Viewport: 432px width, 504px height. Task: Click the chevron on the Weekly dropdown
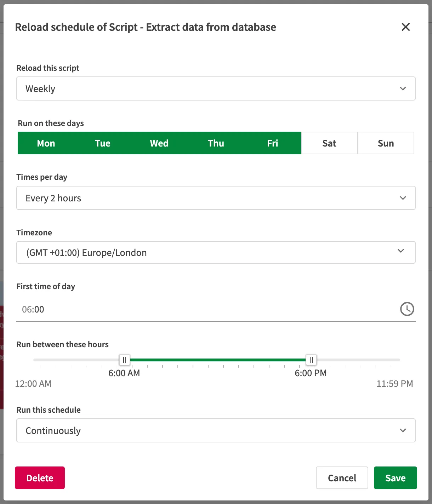403,88
